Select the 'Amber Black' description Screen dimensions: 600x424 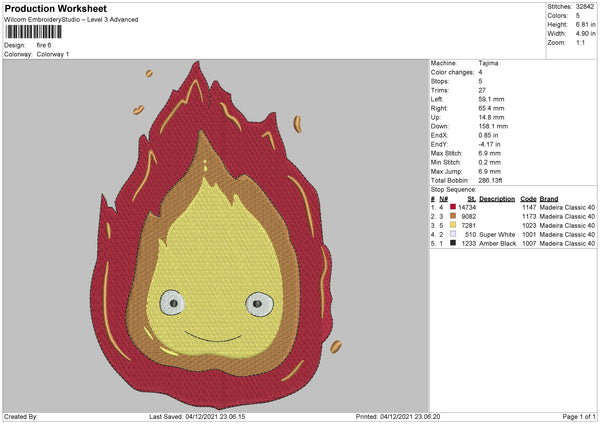coord(497,243)
